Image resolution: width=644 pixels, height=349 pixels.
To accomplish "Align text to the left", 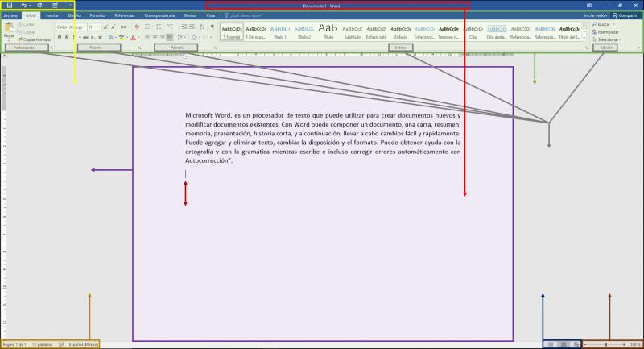I will coord(147,37).
